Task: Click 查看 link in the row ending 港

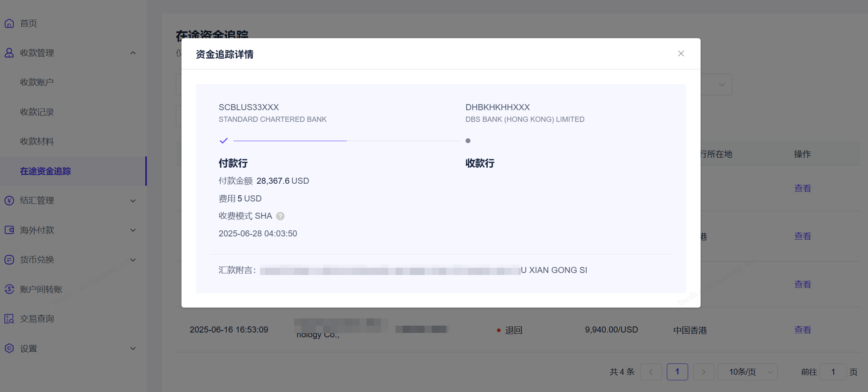Action: (802, 236)
